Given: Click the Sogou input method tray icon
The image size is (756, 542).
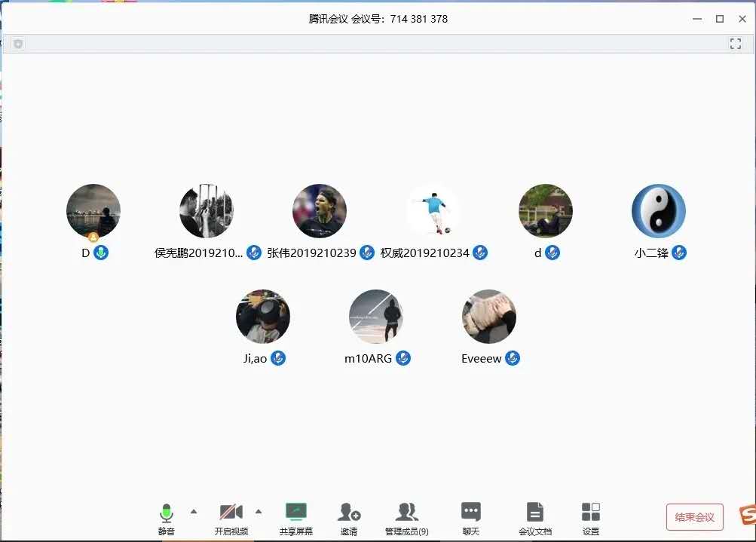Looking at the screenshot, I should (x=747, y=516).
